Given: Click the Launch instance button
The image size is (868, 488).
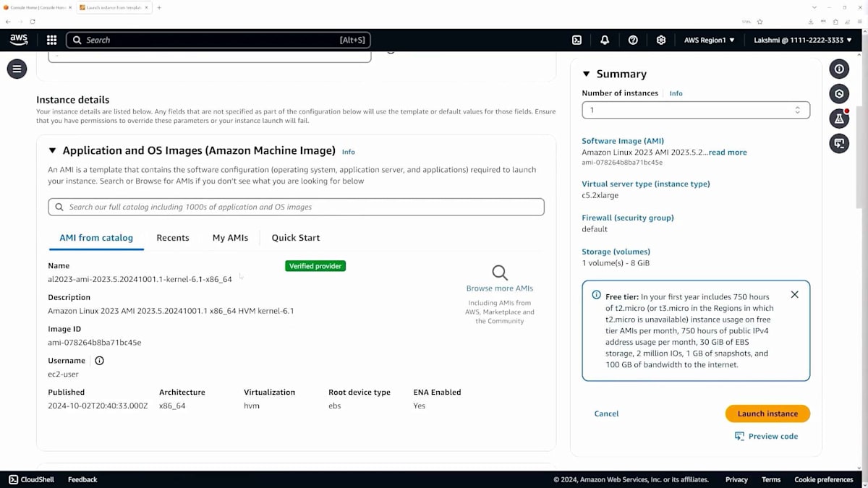Looking at the screenshot, I should (x=767, y=414).
